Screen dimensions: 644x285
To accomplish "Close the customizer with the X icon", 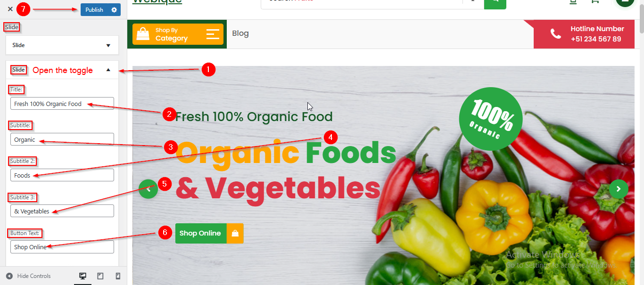I will click(10, 9).
